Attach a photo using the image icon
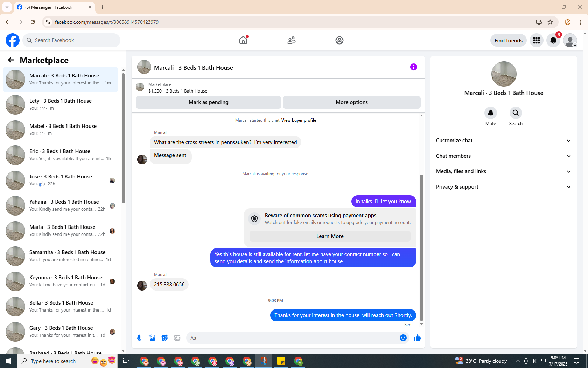This screenshot has height=368, width=588. coord(152,338)
